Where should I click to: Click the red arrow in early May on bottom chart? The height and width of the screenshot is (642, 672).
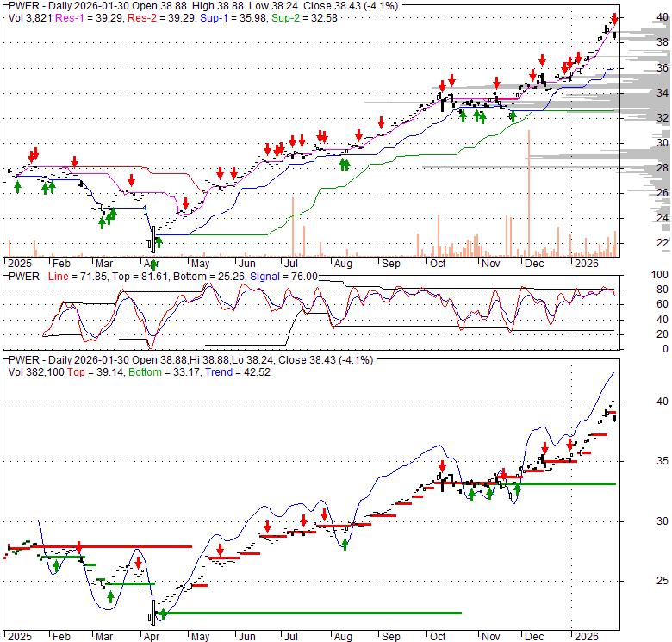click(x=220, y=550)
